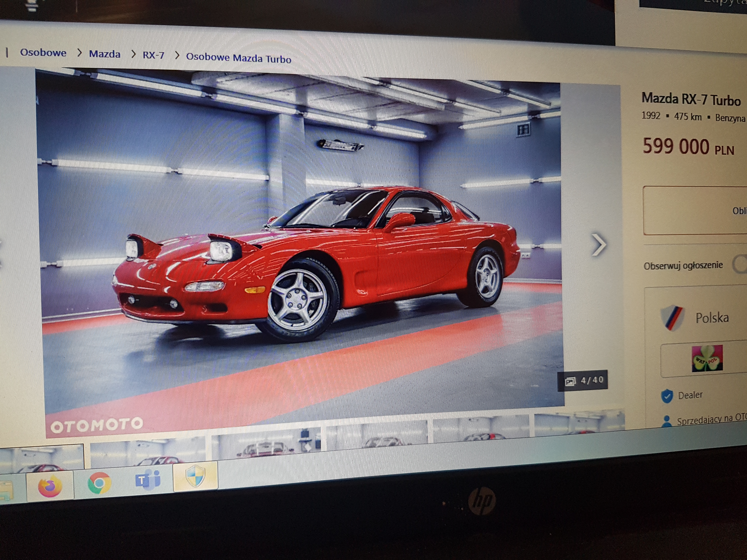
Task: Click Osobowe Mazda Turbo breadcrumb link
Action: 238,58
